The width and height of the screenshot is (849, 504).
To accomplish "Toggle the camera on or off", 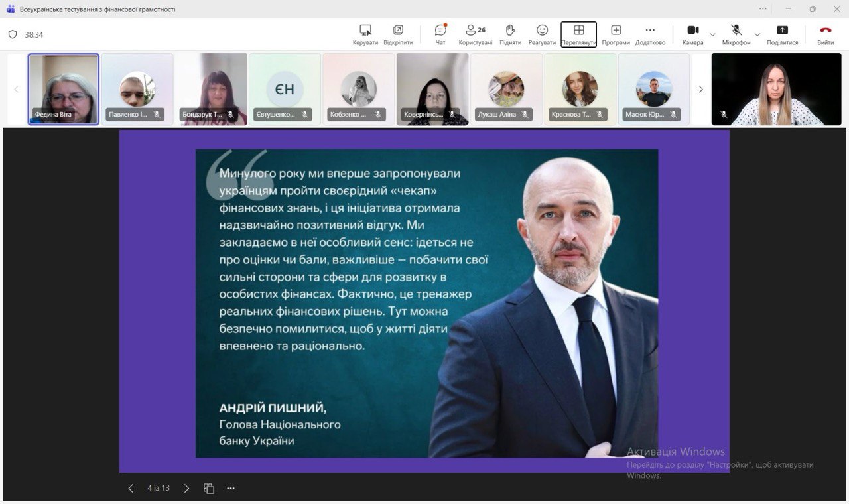I will tap(692, 34).
